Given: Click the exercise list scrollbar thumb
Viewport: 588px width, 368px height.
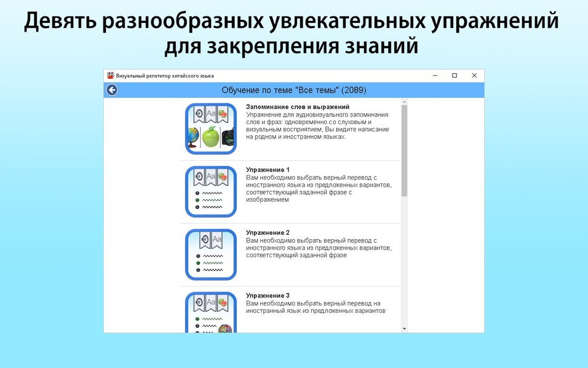Looking at the screenshot, I should click(404, 151).
